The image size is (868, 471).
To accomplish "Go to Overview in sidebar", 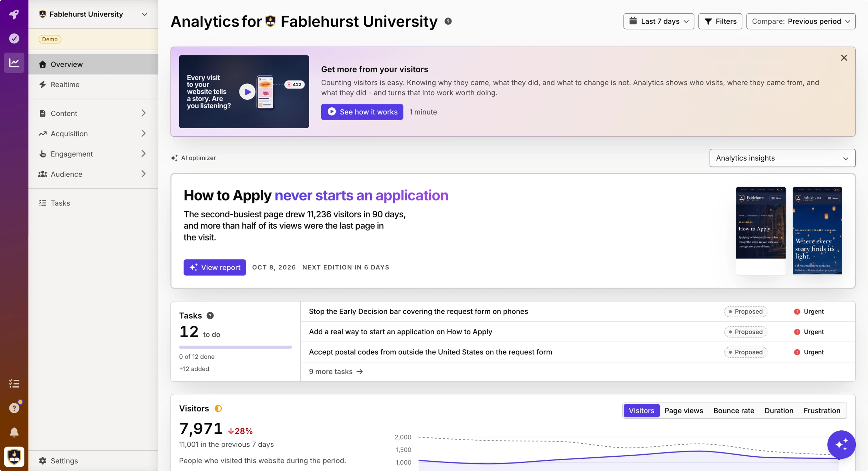I will 93,64.
